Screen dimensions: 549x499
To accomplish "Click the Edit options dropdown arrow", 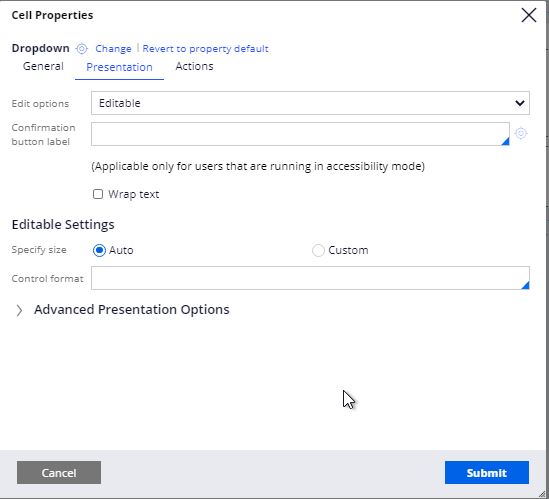I will [520, 103].
